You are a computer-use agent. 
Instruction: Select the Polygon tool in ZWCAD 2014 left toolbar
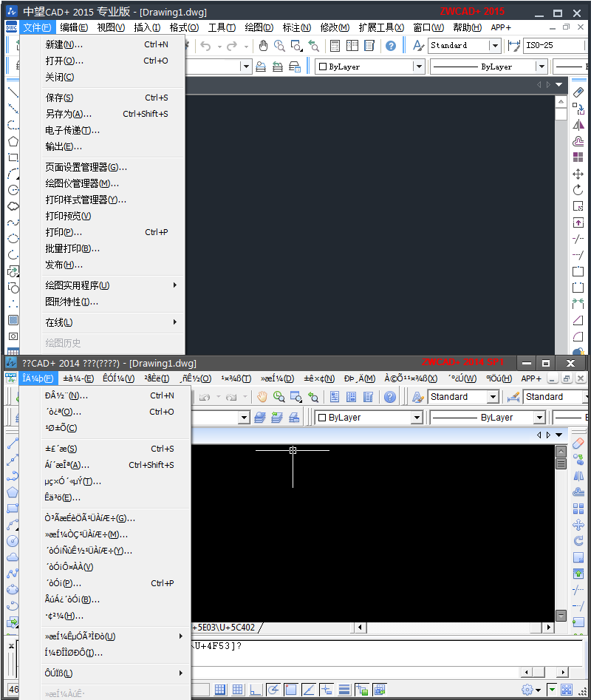click(13, 492)
